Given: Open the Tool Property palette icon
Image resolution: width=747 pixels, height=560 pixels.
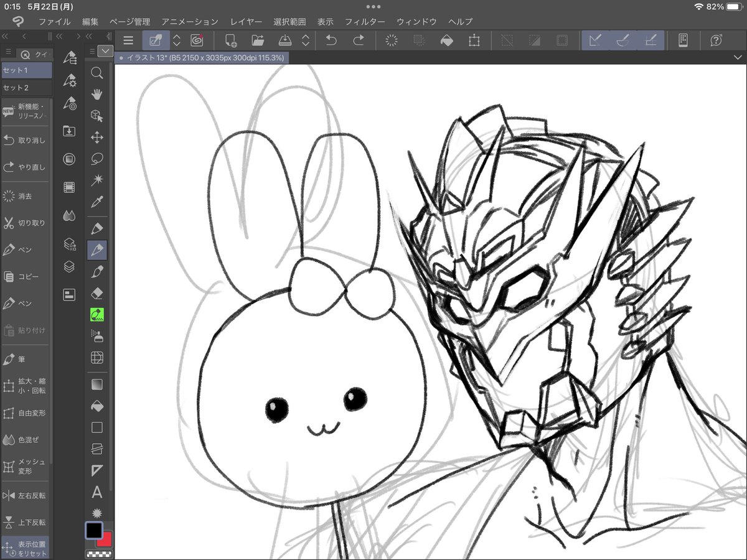Looking at the screenshot, I should 70,81.
